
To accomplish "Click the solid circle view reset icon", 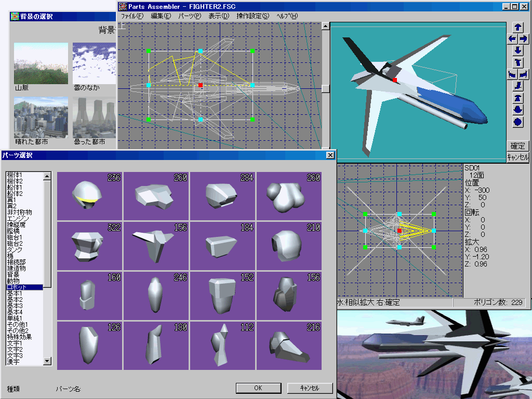I will [x=518, y=122].
